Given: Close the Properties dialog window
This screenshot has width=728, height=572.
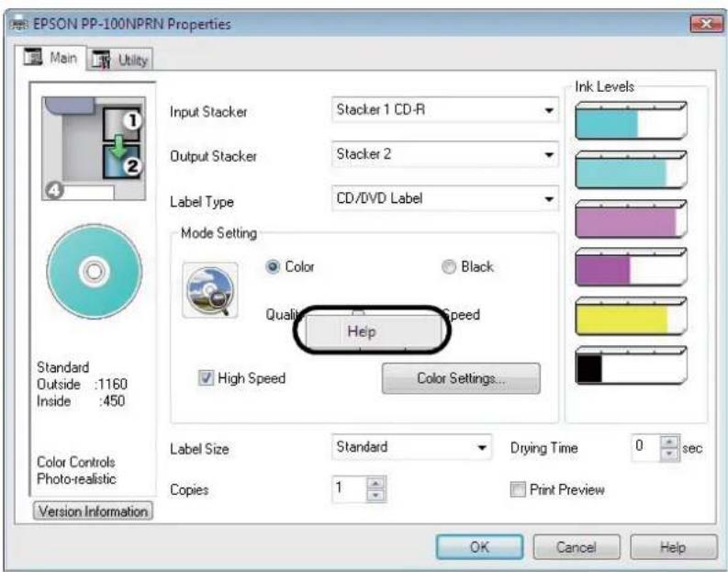Looking at the screenshot, I should (x=706, y=23).
